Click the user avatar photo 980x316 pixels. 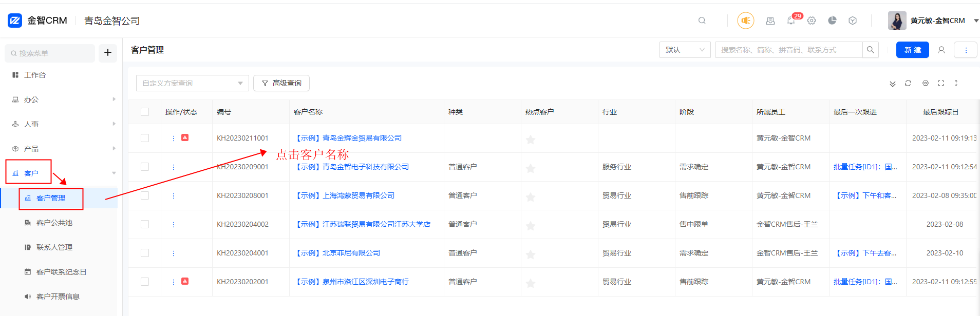click(x=897, y=21)
